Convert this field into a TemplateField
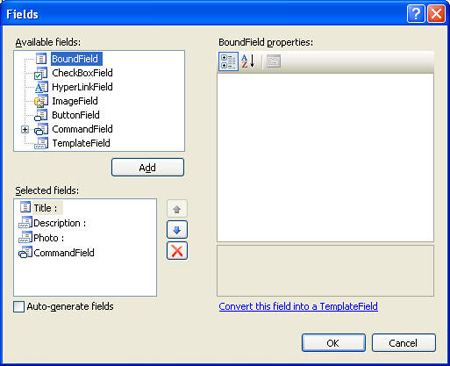The width and height of the screenshot is (450, 366). pyautogui.click(x=298, y=306)
